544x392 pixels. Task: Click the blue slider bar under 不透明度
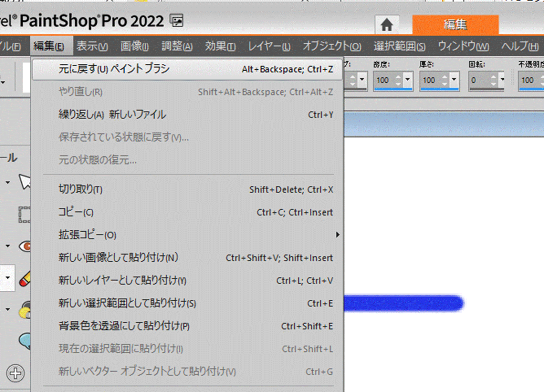(x=531, y=89)
